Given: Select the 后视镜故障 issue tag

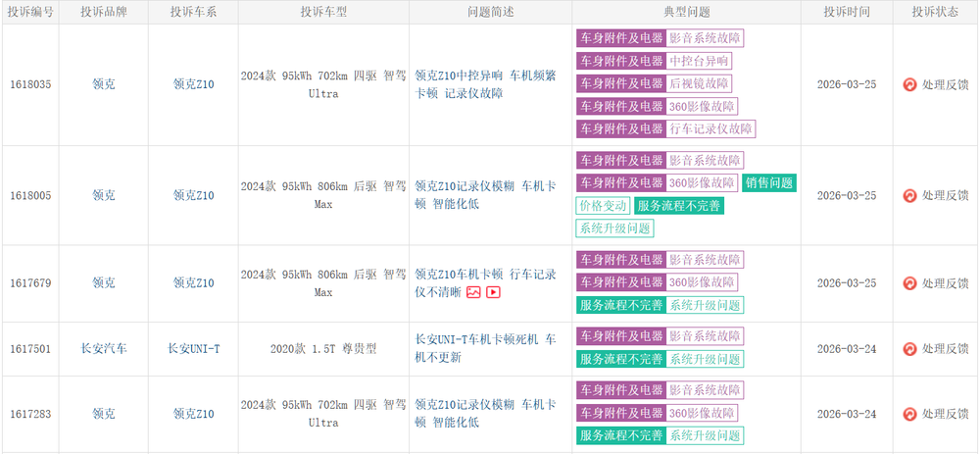Looking at the screenshot, I should pos(700,83).
